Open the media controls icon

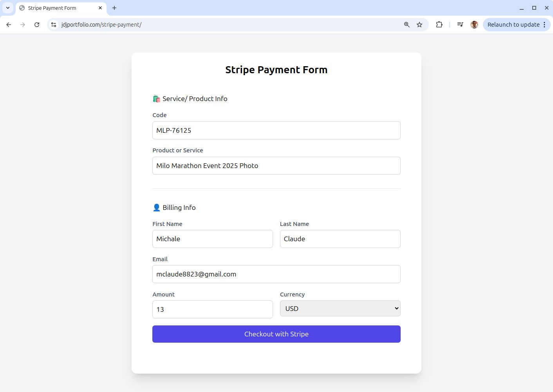460,25
